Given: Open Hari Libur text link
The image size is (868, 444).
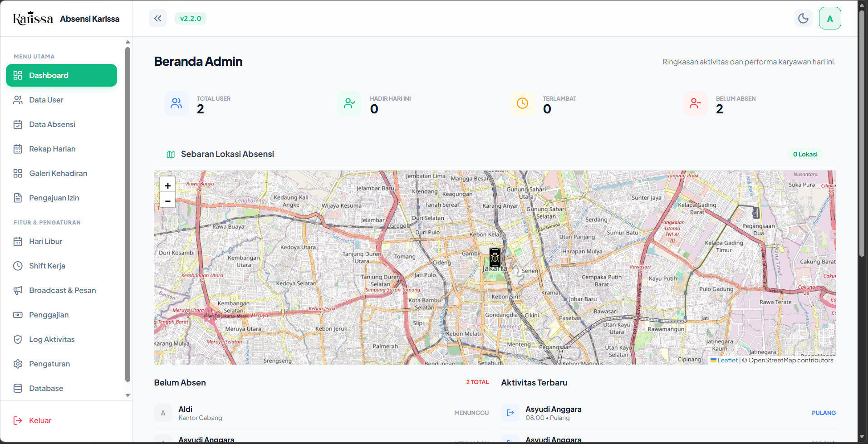Looking at the screenshot, I should [46, 241].
